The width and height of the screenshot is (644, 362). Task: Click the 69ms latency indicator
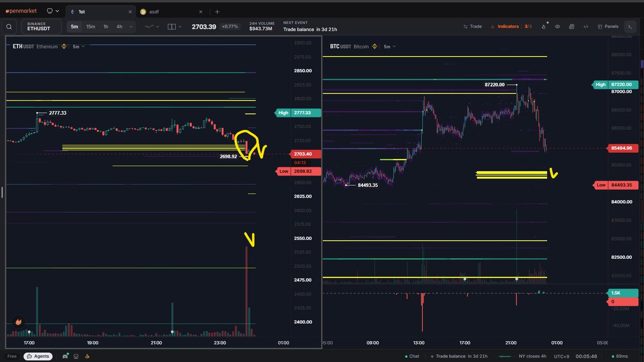tap(621, 356)
